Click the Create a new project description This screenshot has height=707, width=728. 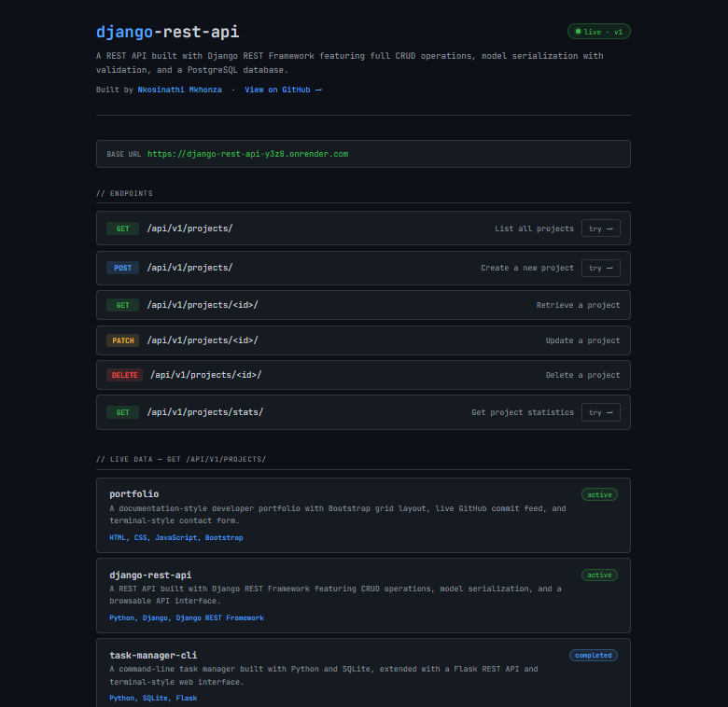click(x=527, y=268)
